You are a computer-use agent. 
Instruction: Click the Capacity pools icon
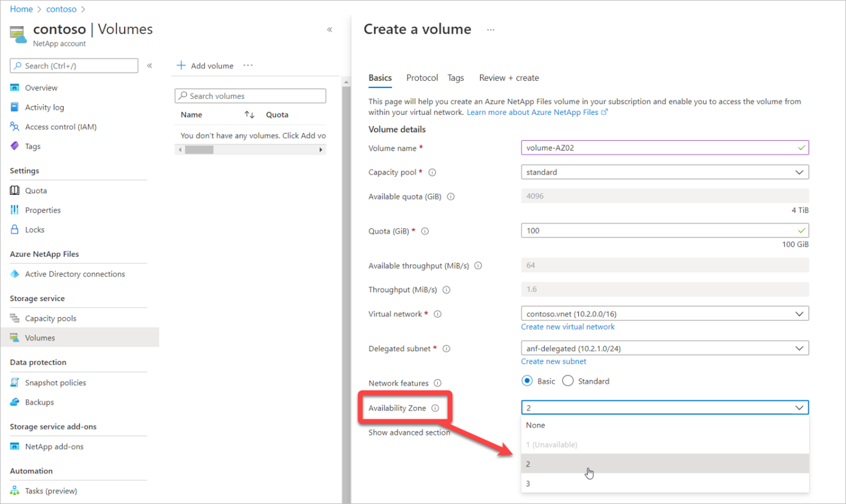pos(15,318)
